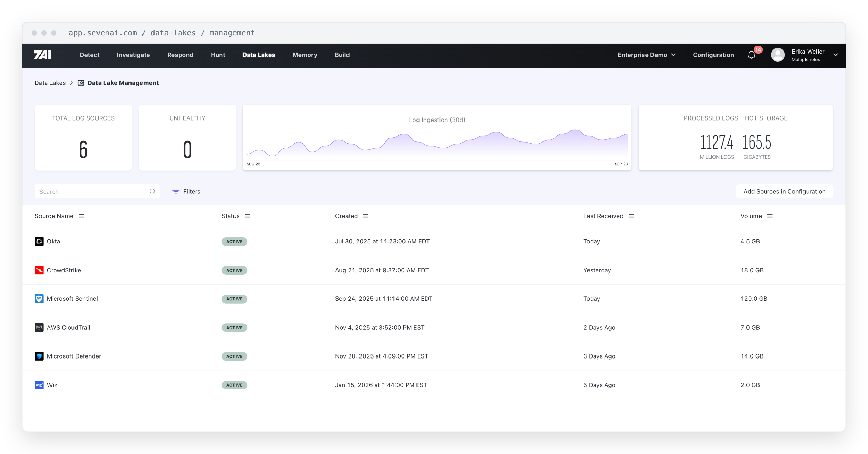Click the '5 Days Ago' last received cell
The height and width of the screenshot is (454, 868).
coord(599,385)
